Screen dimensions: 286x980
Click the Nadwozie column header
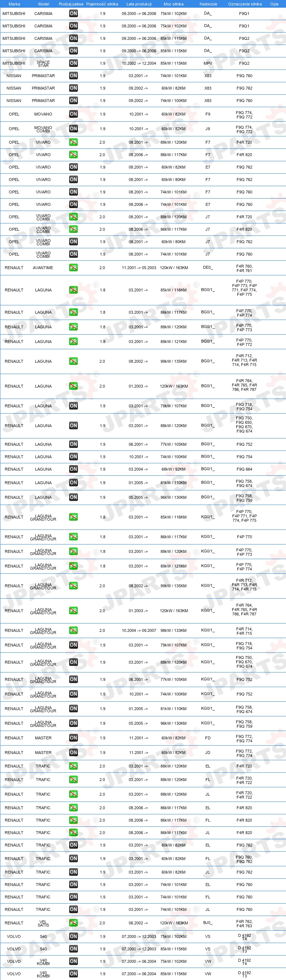(208, 4)
